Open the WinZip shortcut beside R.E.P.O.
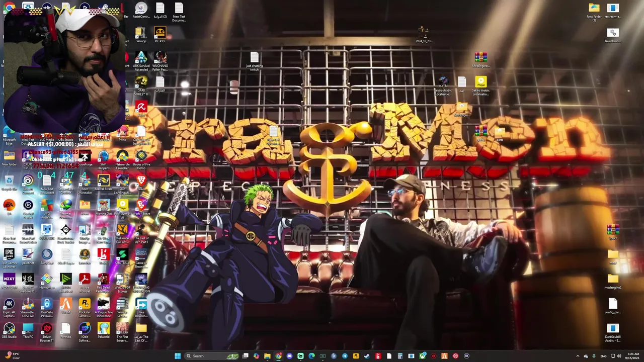The image size is (644, 362). click(x=141, y=35)
